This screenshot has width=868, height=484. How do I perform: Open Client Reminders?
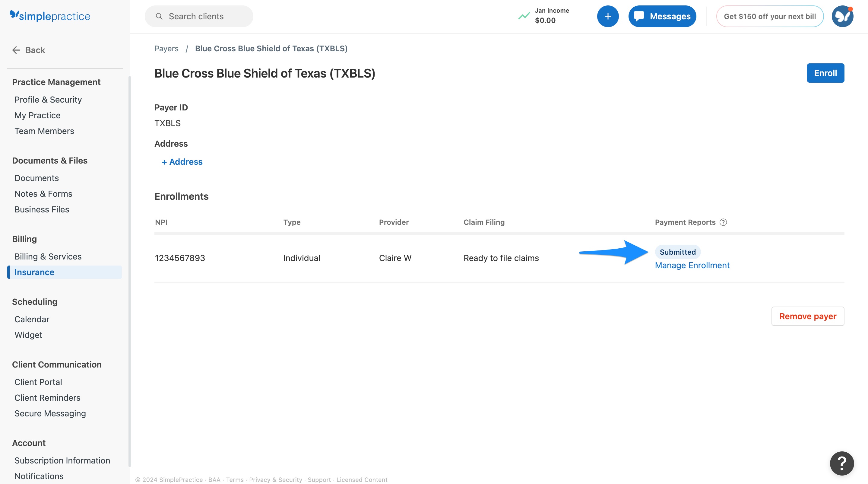point(48,398)
